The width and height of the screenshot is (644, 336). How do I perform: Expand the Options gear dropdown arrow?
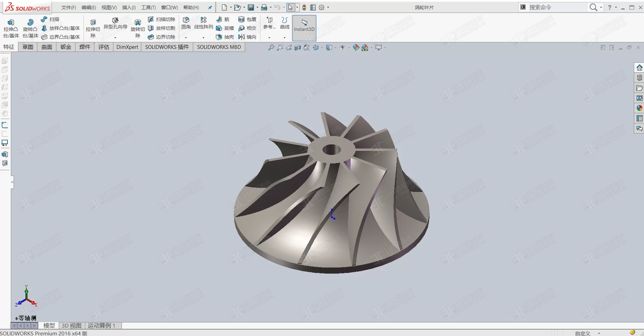(328, 7)
